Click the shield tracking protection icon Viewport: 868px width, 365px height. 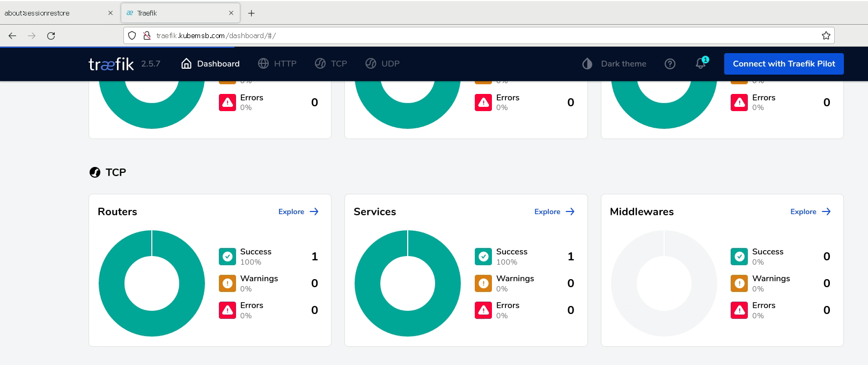[132, 36]
